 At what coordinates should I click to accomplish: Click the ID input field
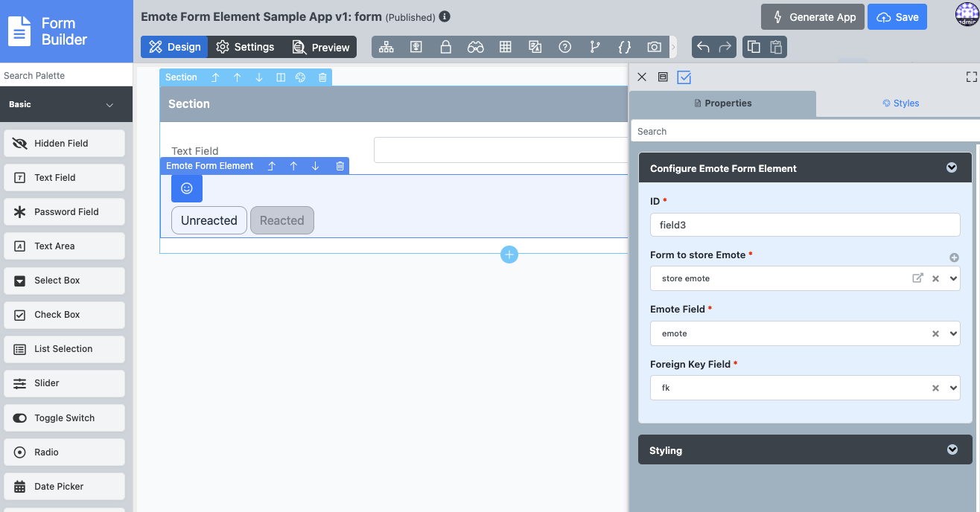point(804,225)
